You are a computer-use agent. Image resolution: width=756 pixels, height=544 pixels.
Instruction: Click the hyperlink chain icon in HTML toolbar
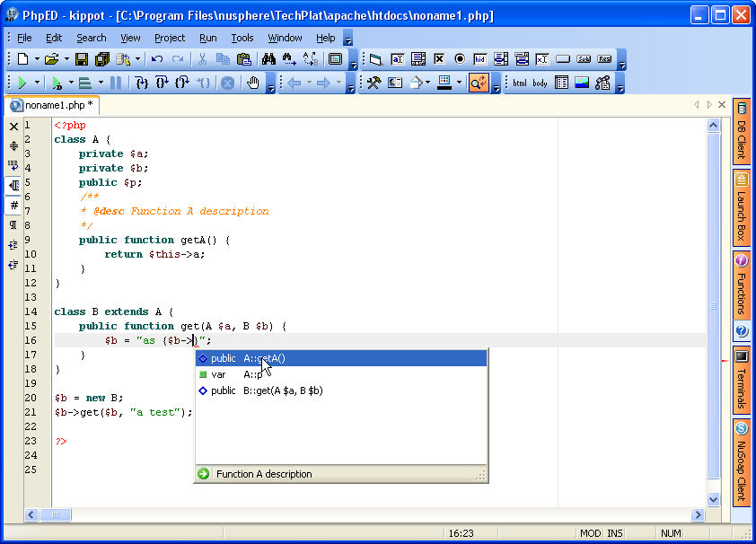tap(602, 83)
